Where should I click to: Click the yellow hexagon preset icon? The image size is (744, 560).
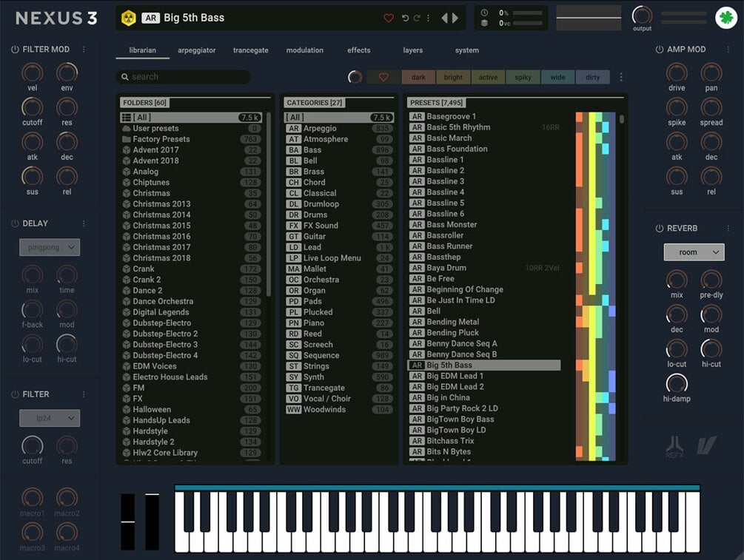tap(129, 18)
